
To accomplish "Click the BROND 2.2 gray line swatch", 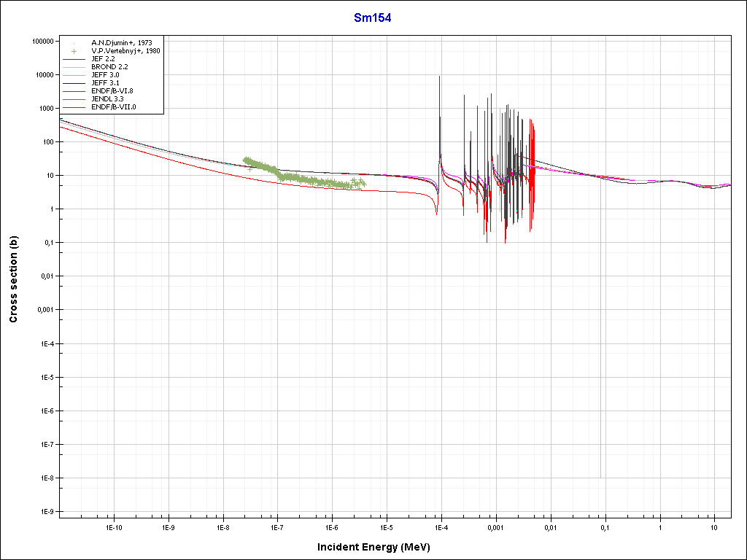I will coord(74,67).
